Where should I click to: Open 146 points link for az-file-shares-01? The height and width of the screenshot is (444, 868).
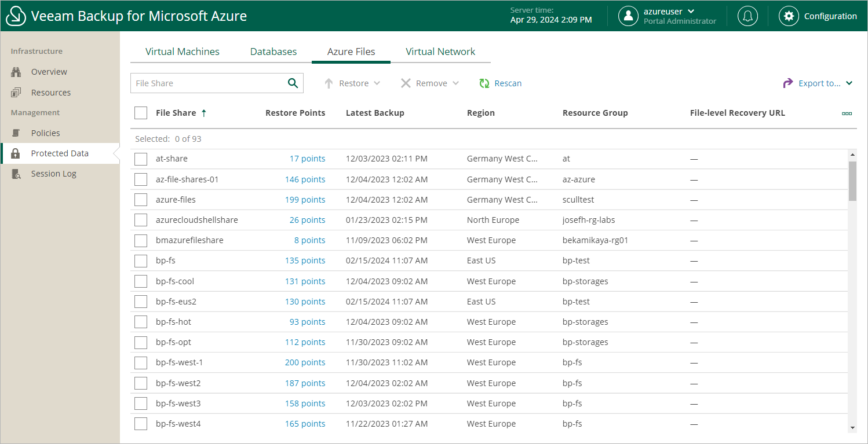click(305, 179)
